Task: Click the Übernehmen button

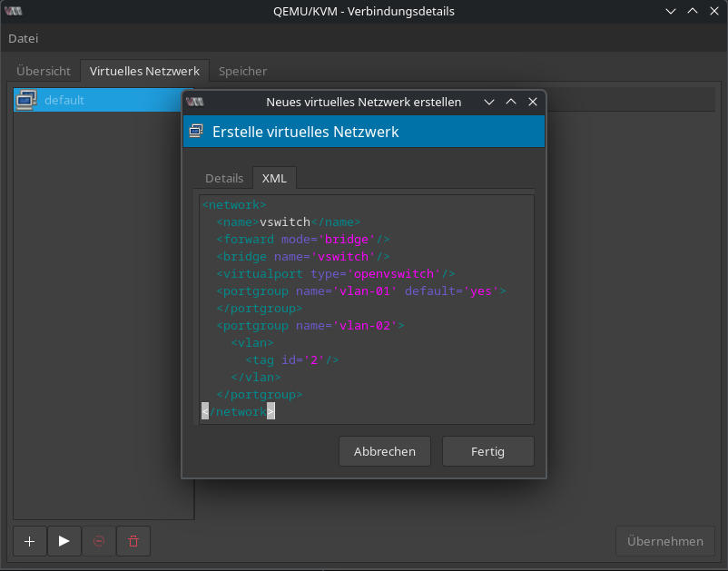Action: pos(664,541)
